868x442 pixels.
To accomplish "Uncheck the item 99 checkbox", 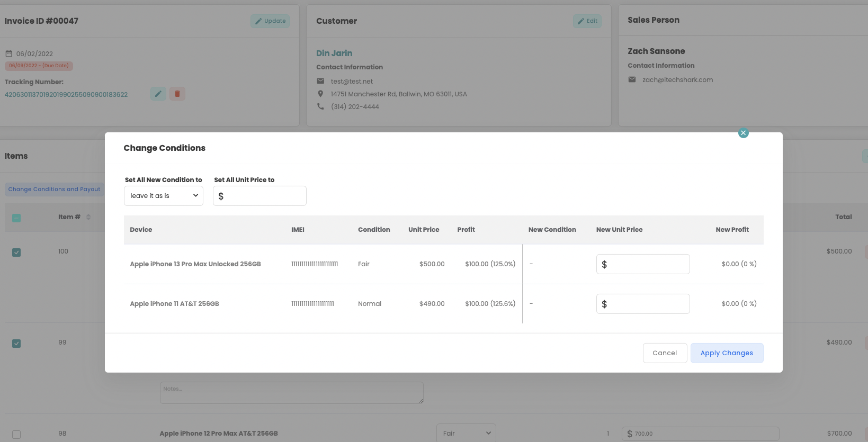I will 16,344.
